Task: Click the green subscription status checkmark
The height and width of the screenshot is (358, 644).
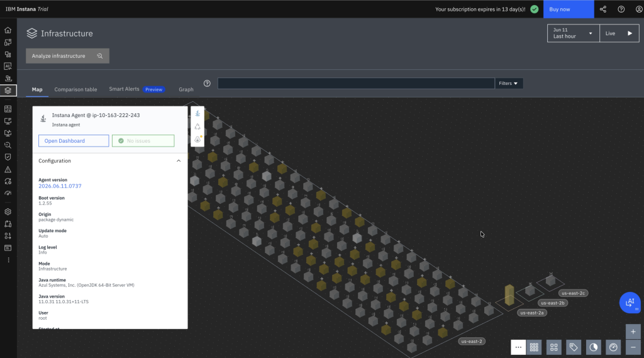Action: [535, 9]
